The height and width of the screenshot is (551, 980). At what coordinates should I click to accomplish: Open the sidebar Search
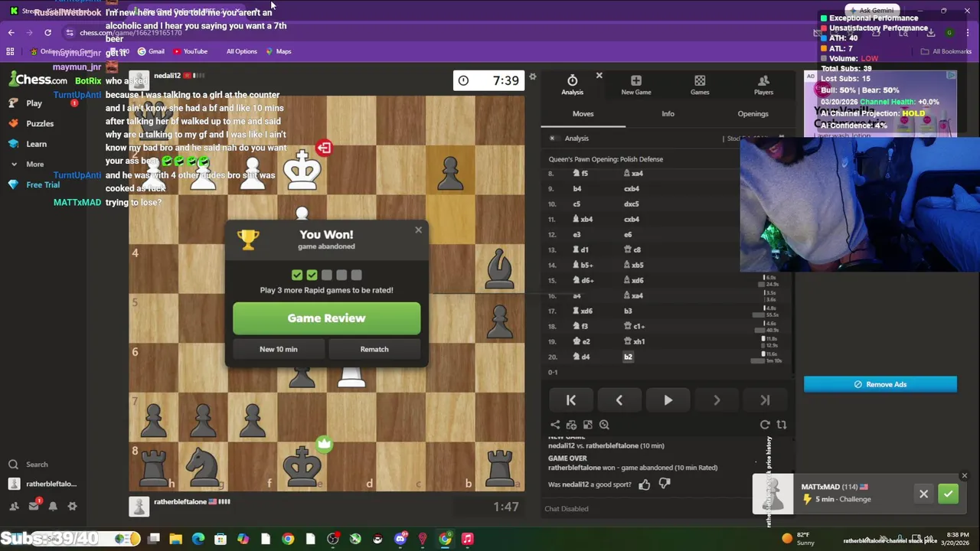37,465
